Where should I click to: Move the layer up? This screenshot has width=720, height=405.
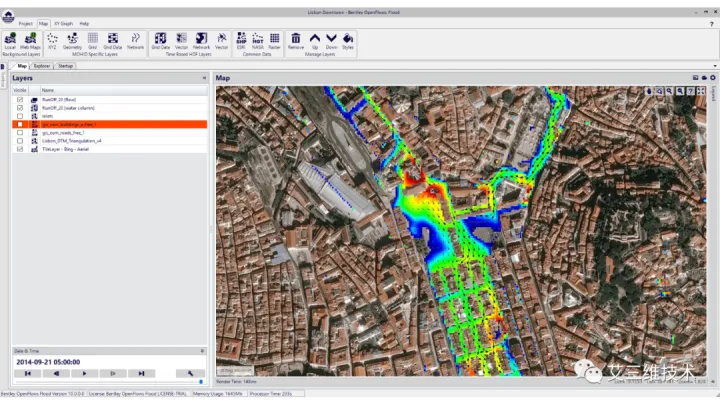coord(314,40)
